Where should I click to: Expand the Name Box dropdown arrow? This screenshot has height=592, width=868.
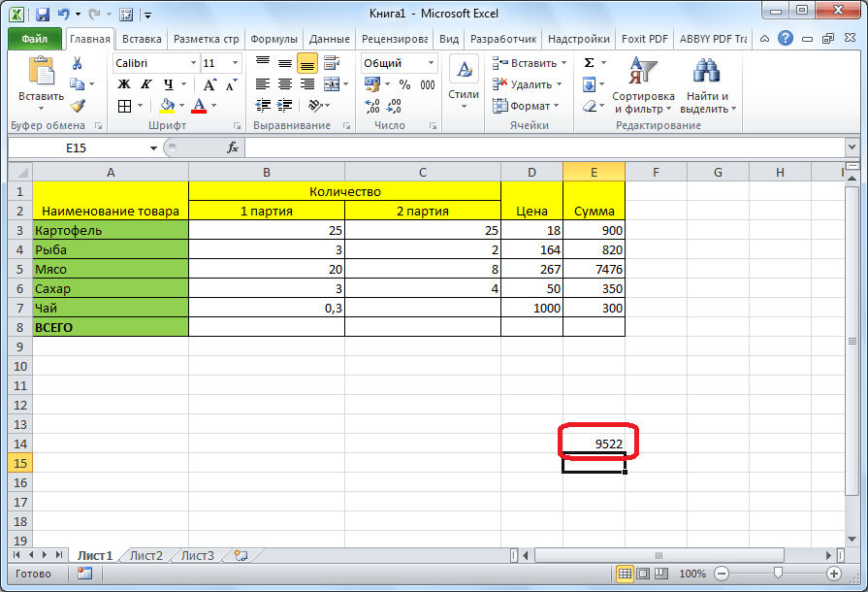coord(153,148)
